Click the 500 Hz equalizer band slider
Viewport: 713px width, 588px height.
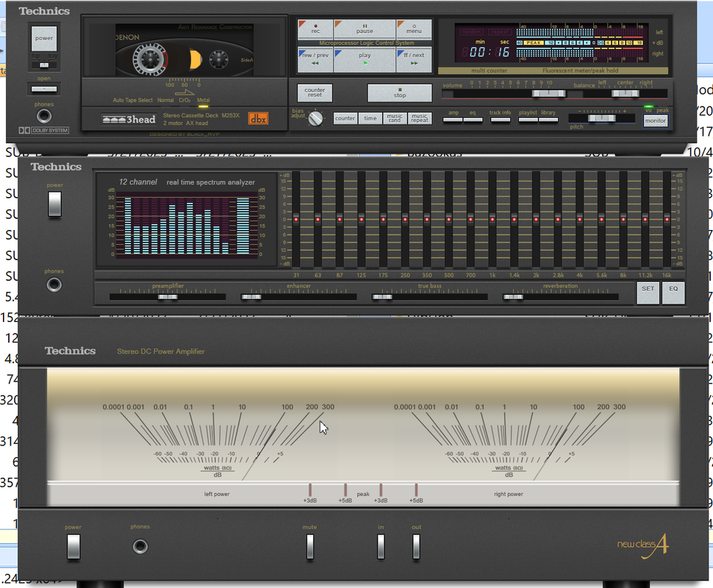tap(449, 220)
